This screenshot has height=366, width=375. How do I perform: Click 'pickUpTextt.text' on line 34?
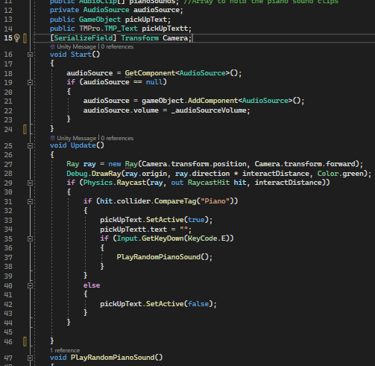click(133, 229)
